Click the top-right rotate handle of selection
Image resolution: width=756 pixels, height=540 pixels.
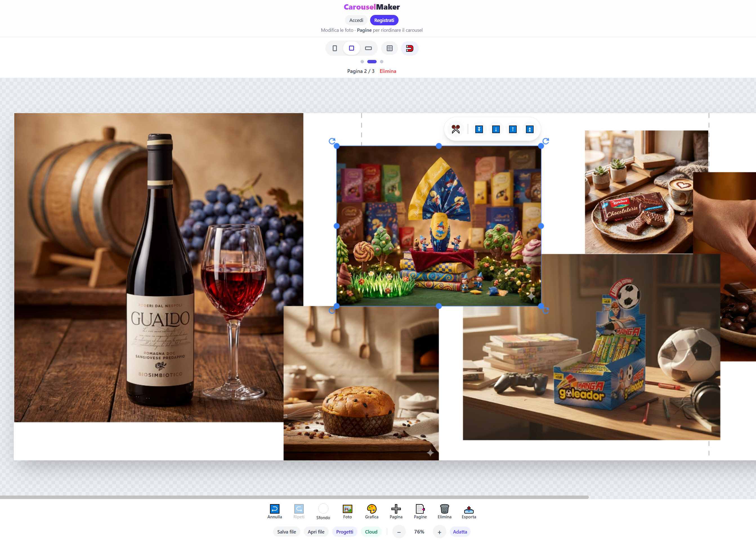(546, 141)
